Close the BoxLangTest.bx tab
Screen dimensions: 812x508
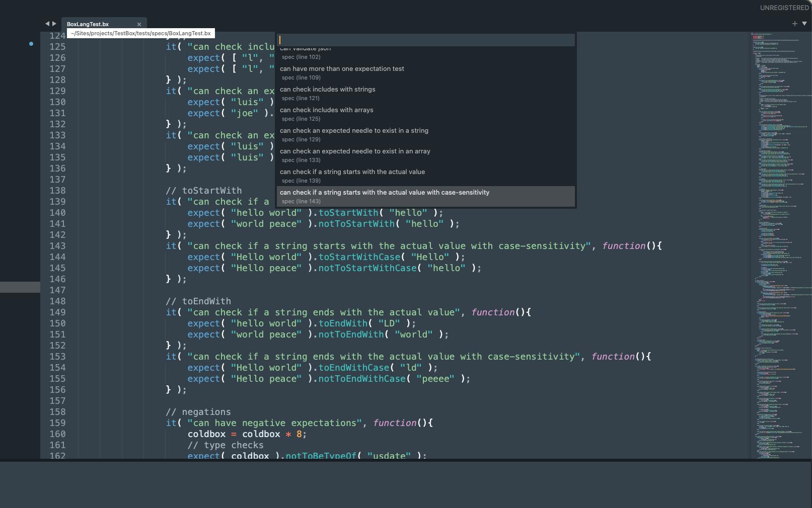tap(139, 24)
